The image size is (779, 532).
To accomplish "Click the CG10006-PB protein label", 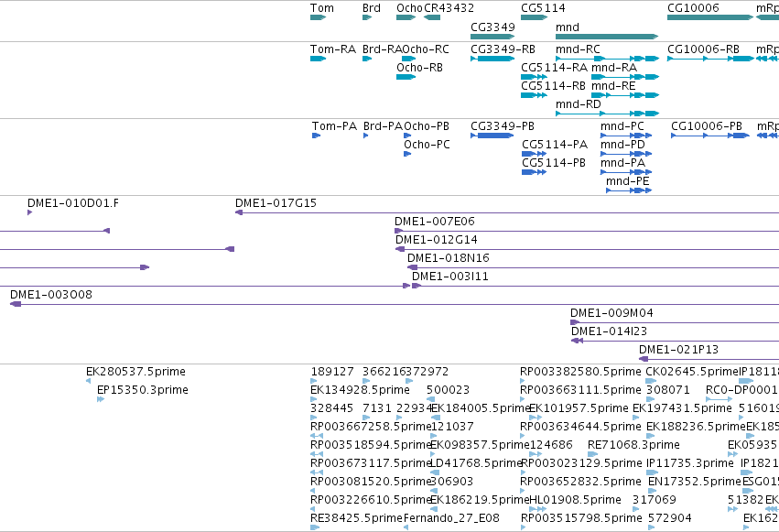I will 707,126.
